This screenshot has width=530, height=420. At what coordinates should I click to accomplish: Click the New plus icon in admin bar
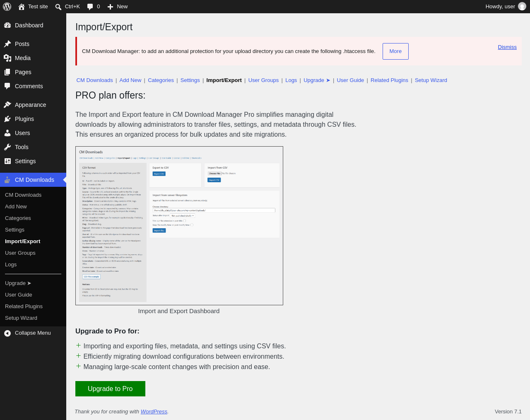[110, 7]
